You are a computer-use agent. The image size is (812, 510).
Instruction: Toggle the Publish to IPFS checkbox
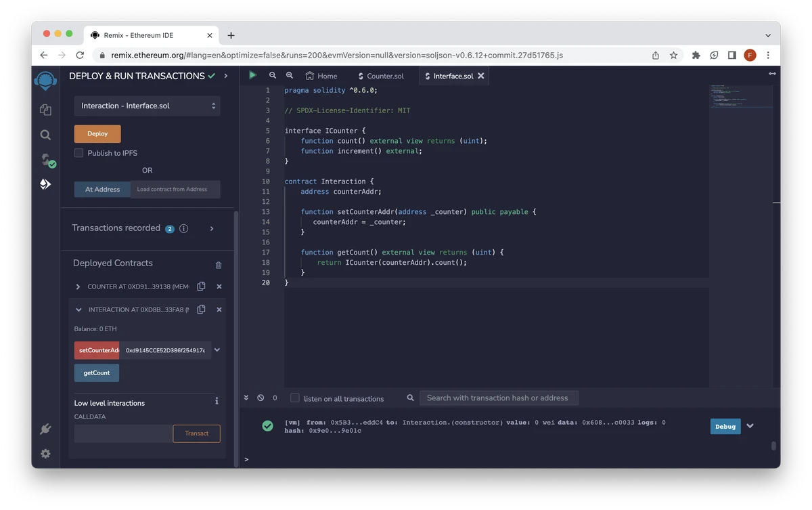pyautogui.click(x=79, y=153)
